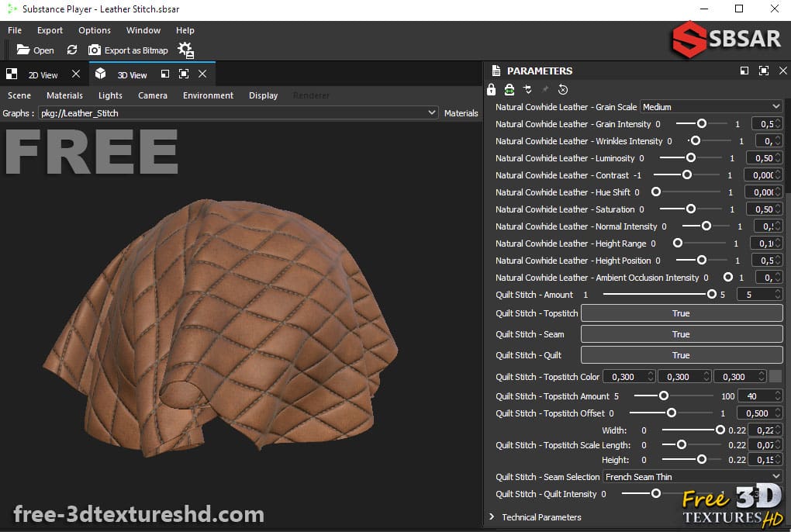Maximize the 3D View panel

click(x=184, y=74)
